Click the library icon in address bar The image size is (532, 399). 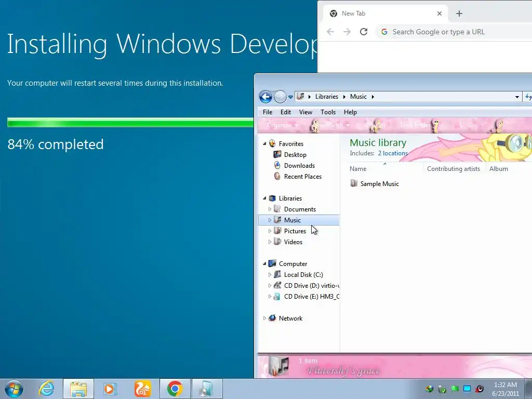click(300, 96)
